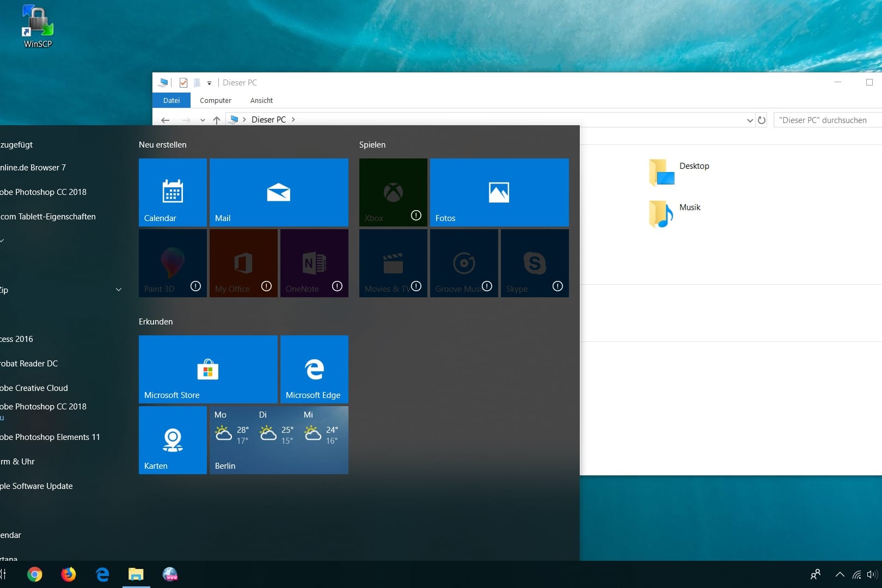
Task: Expand the Zip folder in app list
Action: [x=119, y=290]
